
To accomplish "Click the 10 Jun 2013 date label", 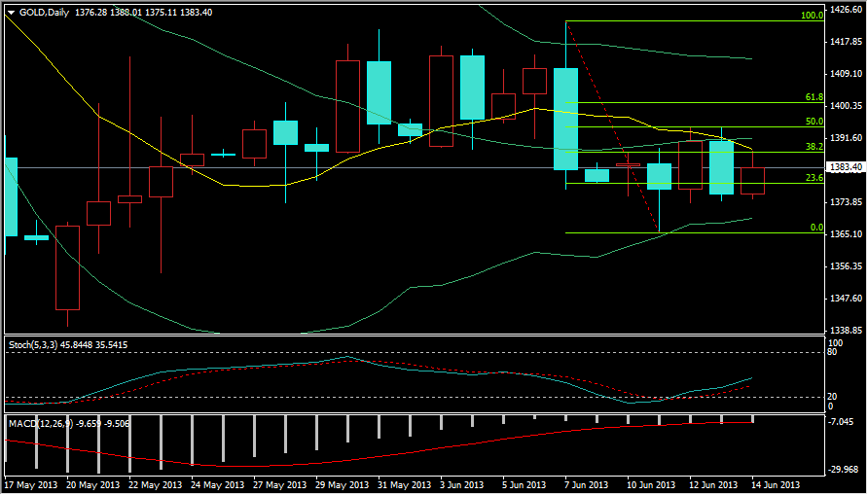I will (x=651, y=485).
